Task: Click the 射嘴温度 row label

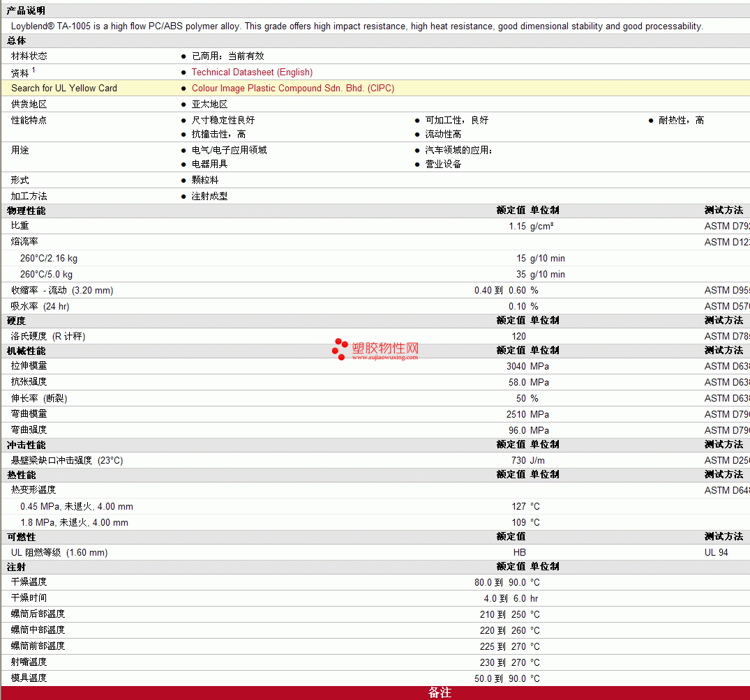Action: click(x=29, y=663)
